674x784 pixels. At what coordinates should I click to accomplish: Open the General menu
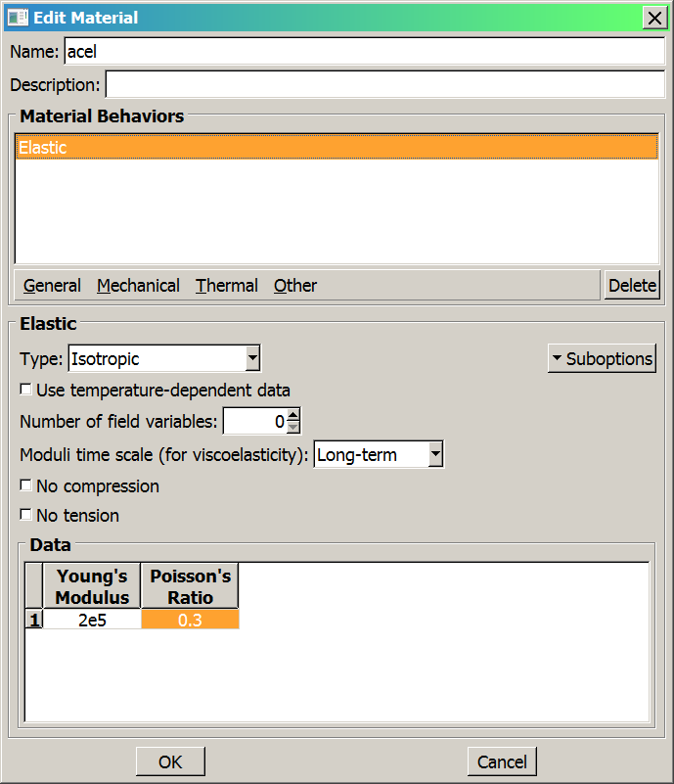coord(52,286)
